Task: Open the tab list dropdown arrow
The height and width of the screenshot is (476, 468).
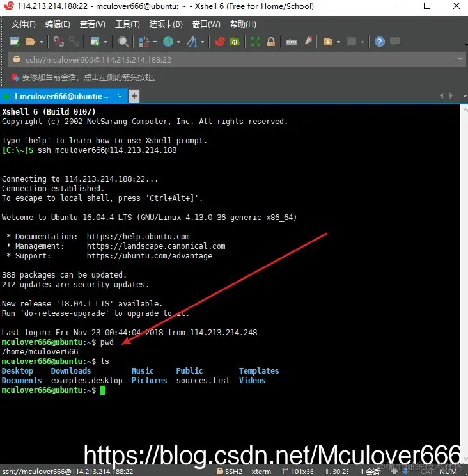Action: [x=465, y=96]
